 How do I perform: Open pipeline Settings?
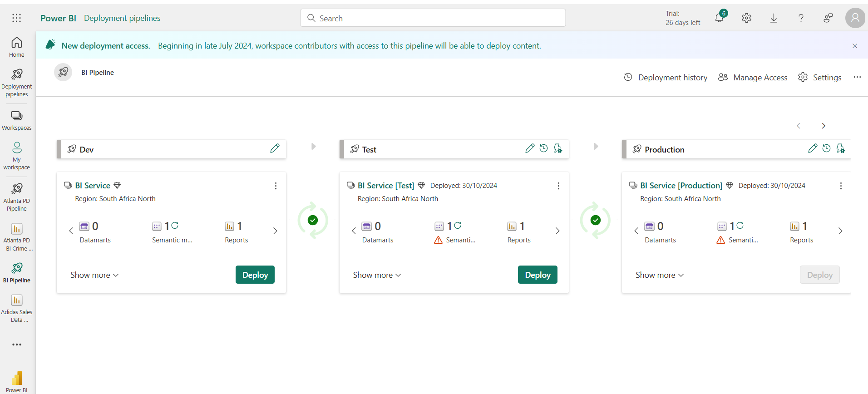(x=820, y=78)
